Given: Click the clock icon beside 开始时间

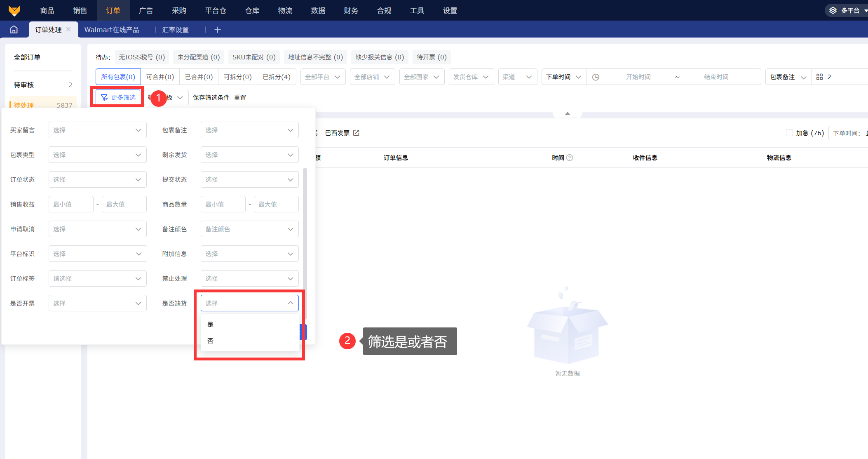Looking at the screenshot, I should (596, 77).
